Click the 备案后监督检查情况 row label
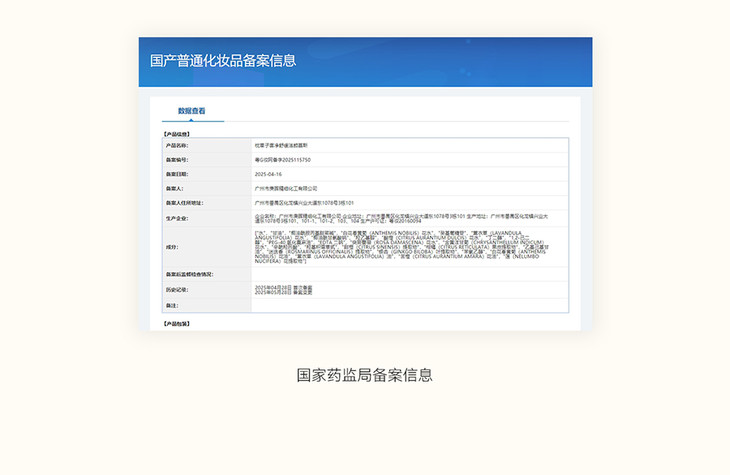The height and width of the screenshot is (475, 730). pyautogui.click(x=189, y=274)
